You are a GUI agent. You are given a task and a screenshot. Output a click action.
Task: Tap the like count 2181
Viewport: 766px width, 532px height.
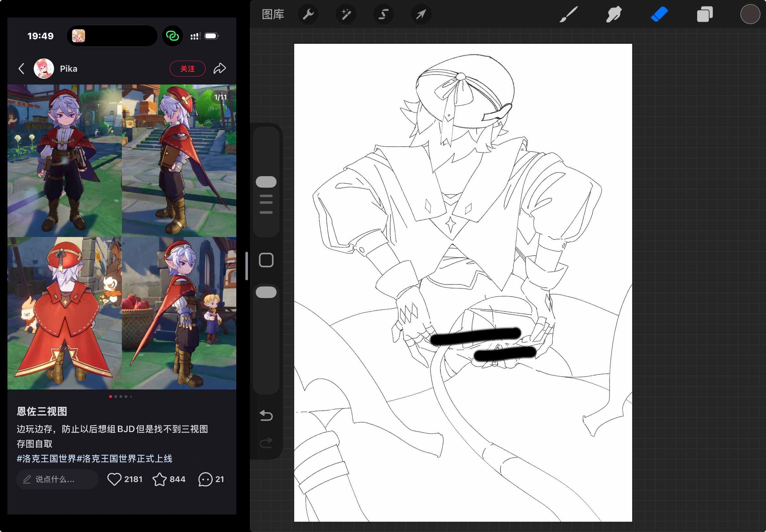click(133, 479)
